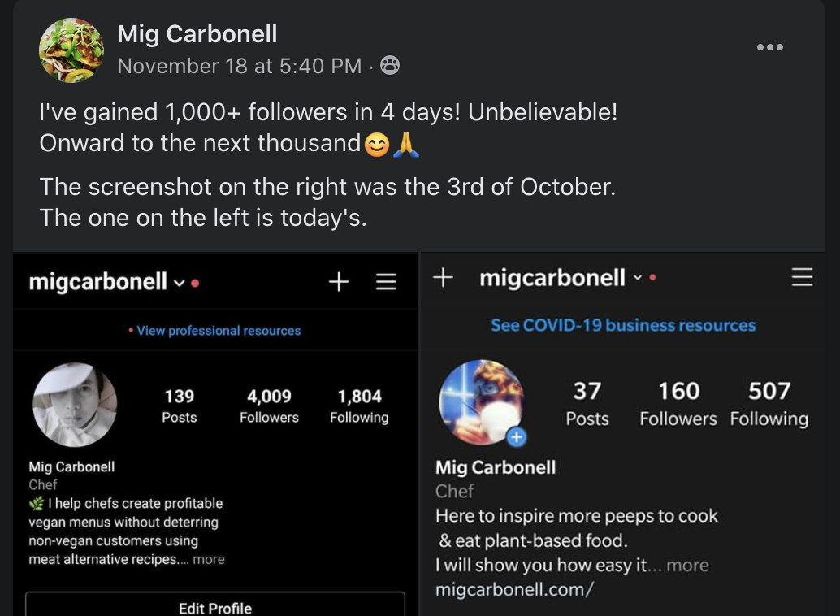Open migcarbonell.com website link
This screenshot has height=616, width=840.
pos(513,590)
